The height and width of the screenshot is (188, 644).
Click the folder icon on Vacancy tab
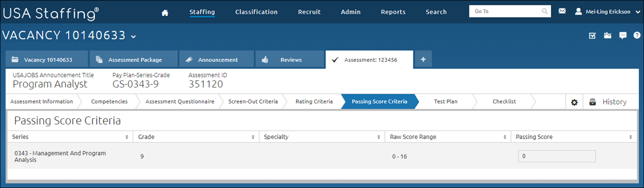pyautogui.click(x=15, y=60)
